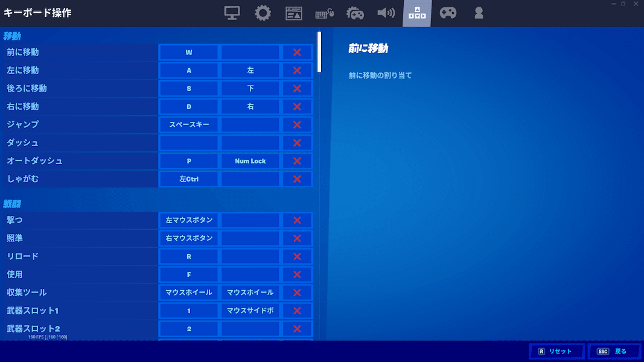Image resolution: width=644 pixels, height=362 pixels.
Task: Click the bindings list scrollbar thumb
Action: 319,52
